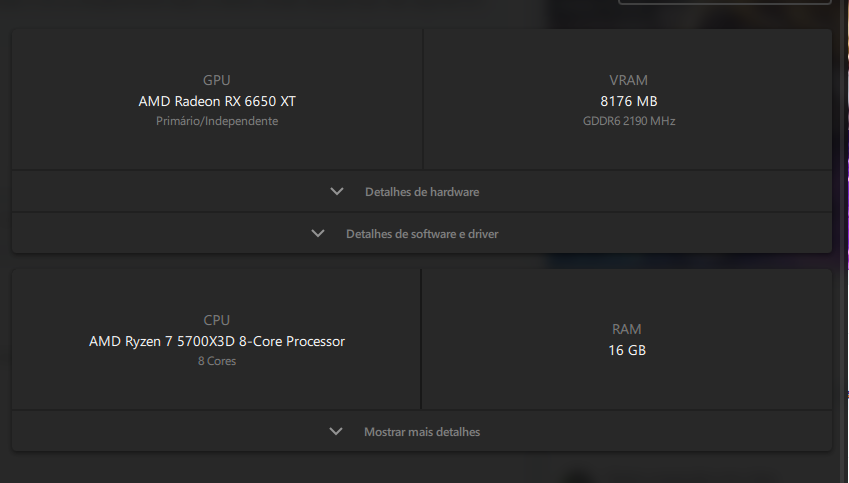Click the RAM heading label
849x483 pixels.
tap(626, 329)
